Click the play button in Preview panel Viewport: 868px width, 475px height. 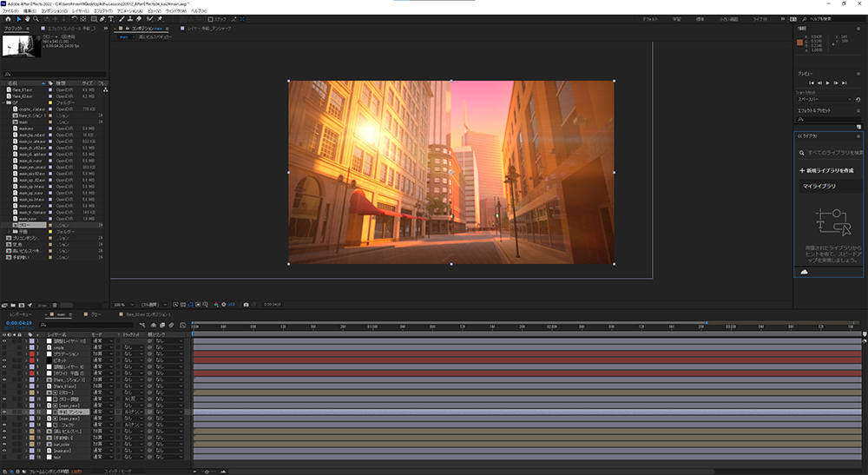click(827, 83)
